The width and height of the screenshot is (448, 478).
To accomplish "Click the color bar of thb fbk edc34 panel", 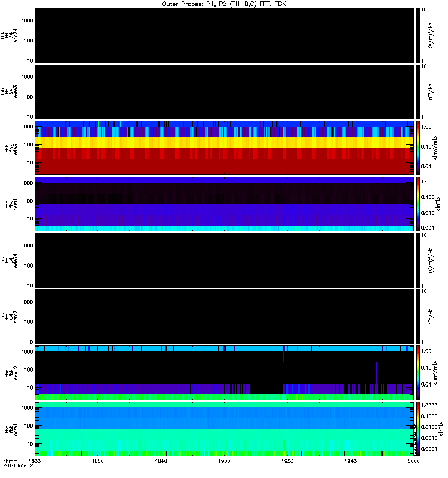I will coord(418,148).
